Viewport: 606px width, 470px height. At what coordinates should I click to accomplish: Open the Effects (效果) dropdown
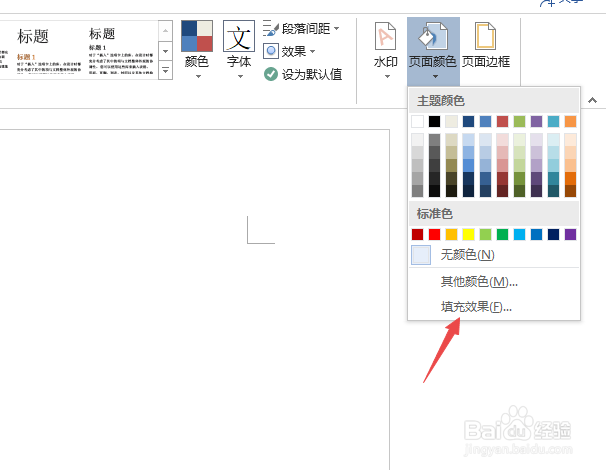(x=289, y=51)
